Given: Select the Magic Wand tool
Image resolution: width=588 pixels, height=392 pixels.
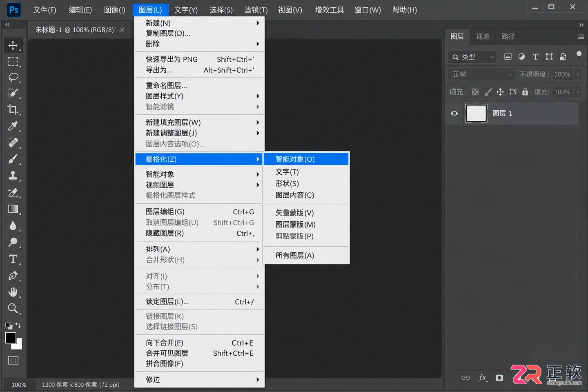Looking at the screenshot, I should 13,94.
